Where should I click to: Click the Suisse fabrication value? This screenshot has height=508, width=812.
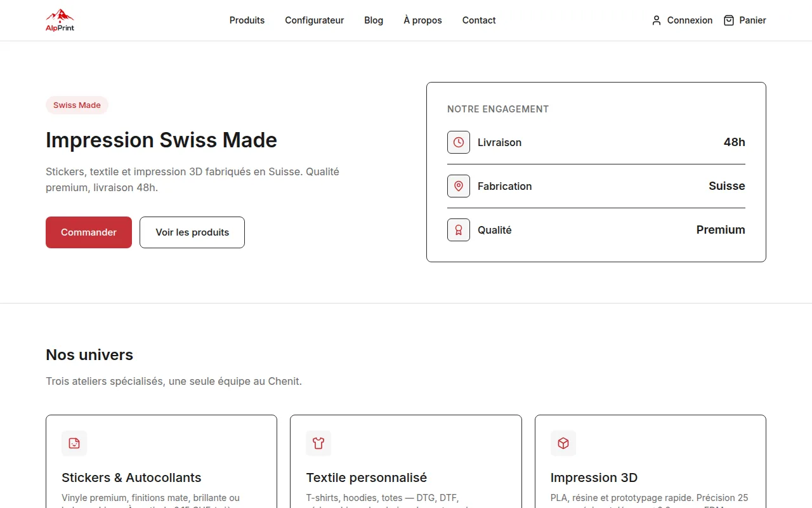click(x=727, y=186)
